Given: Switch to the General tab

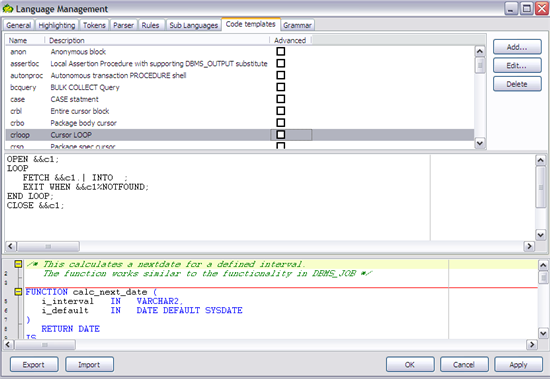Looking at the screenshot, I should point(19,25).
